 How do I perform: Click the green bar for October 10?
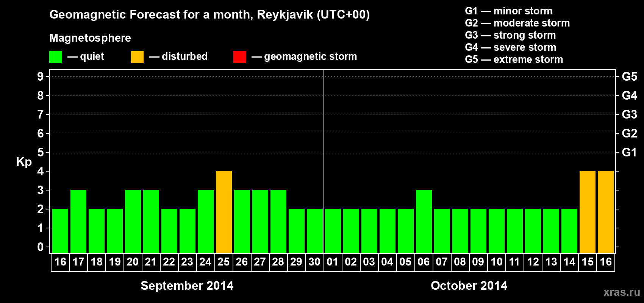pos(497,231)
